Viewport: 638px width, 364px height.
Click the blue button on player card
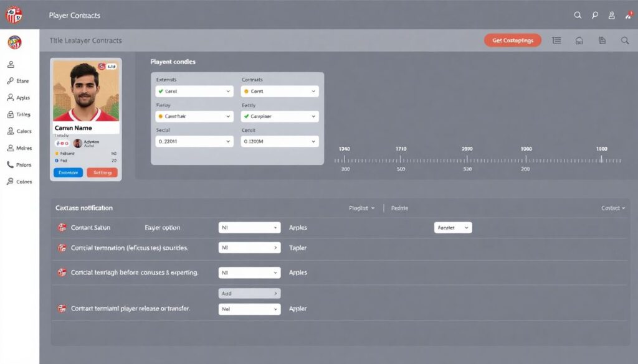(68, 172)
